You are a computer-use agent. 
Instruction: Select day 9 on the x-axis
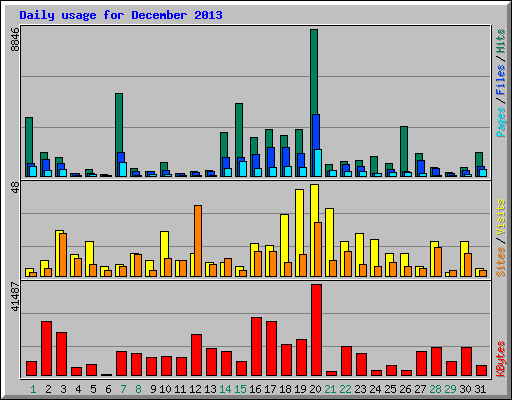[x=153, y=389]
